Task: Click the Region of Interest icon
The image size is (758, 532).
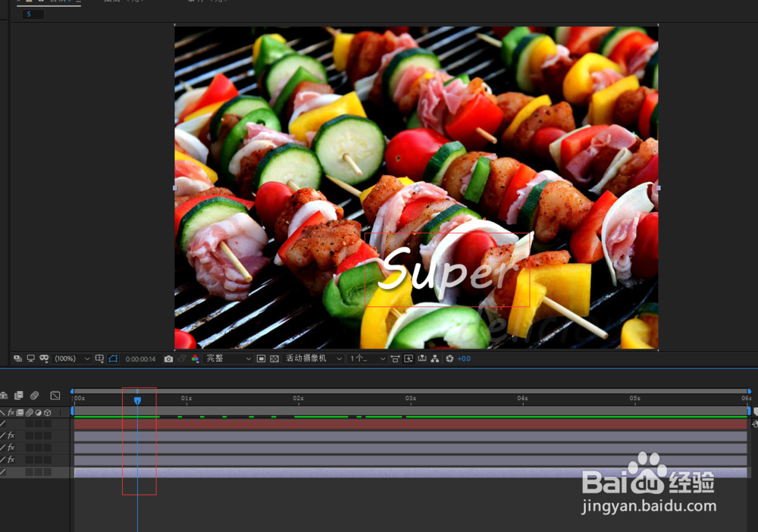Action: coord(261,358)
